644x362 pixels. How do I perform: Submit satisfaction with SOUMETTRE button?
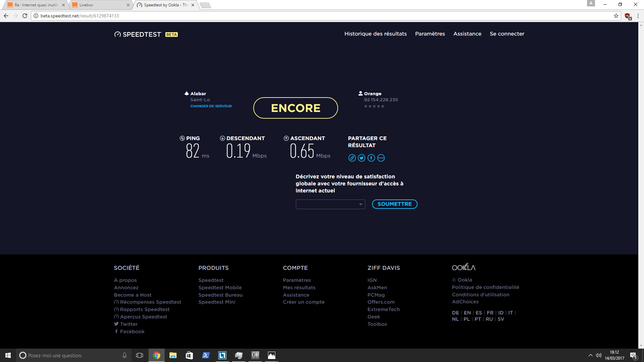pyautogui.click(x=394, y=204)
